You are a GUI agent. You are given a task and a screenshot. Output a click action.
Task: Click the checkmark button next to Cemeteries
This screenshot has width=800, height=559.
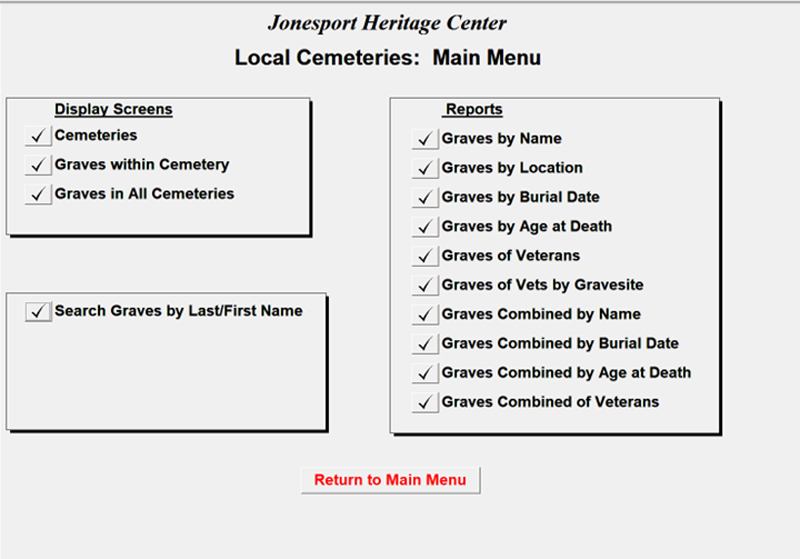coord(38,136)
